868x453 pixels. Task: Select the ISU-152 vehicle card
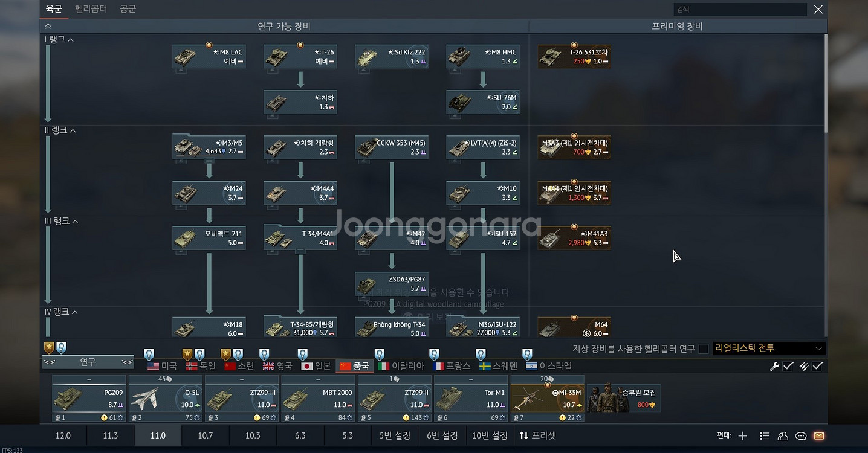pyautogui.click(x=483, y=238)
